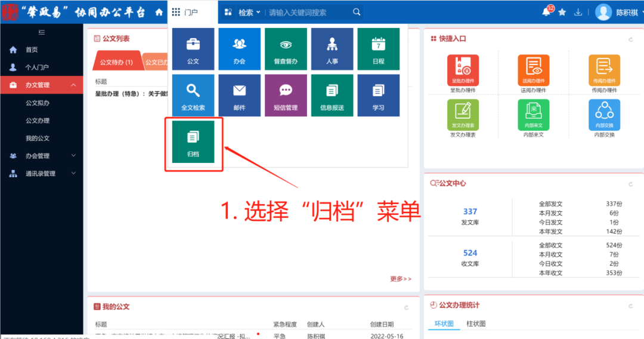Switch to 柱状图 tab
The image size is (644, 339).
(476, 324)
